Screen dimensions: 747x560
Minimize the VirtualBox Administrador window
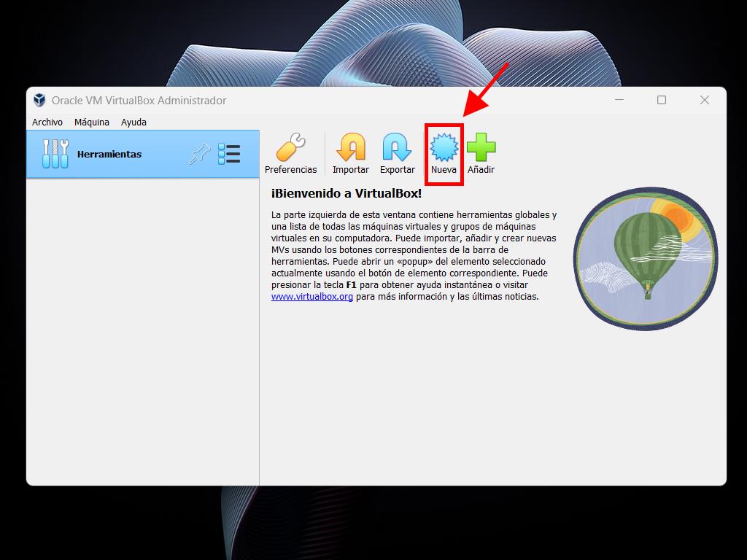tap(619, 100)
